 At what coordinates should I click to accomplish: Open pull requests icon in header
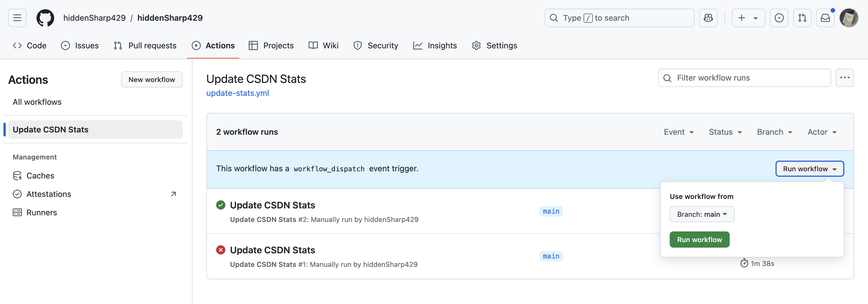802,18
